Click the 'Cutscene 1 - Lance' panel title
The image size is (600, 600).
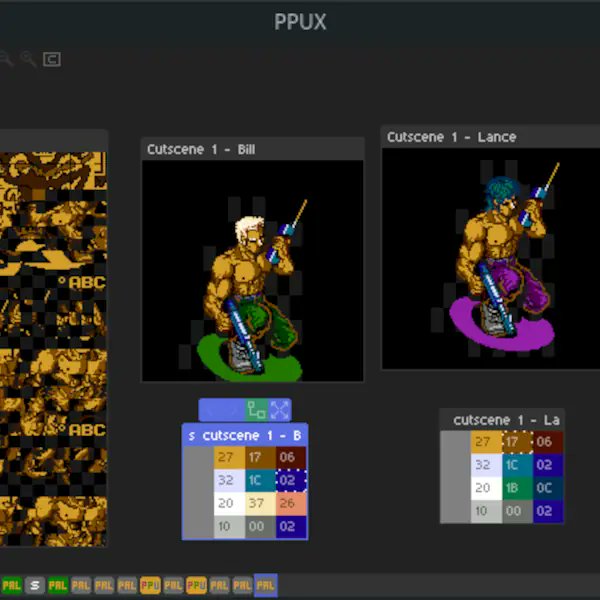pos(452,137)
